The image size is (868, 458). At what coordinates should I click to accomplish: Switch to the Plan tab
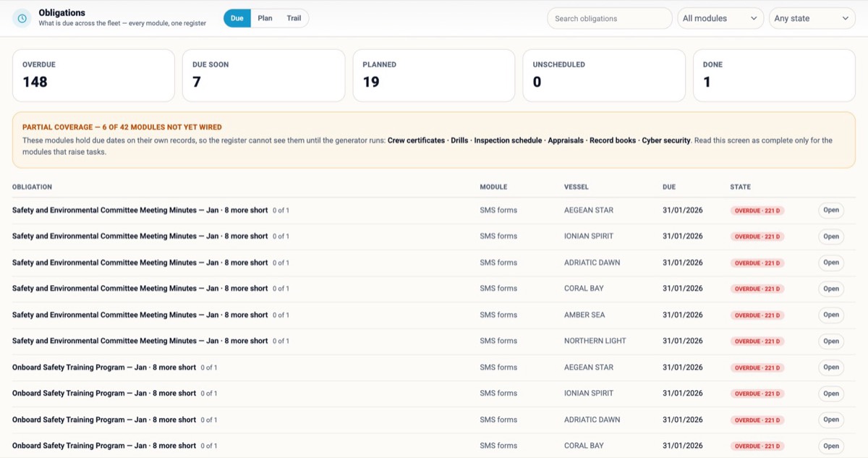(265, 18)
